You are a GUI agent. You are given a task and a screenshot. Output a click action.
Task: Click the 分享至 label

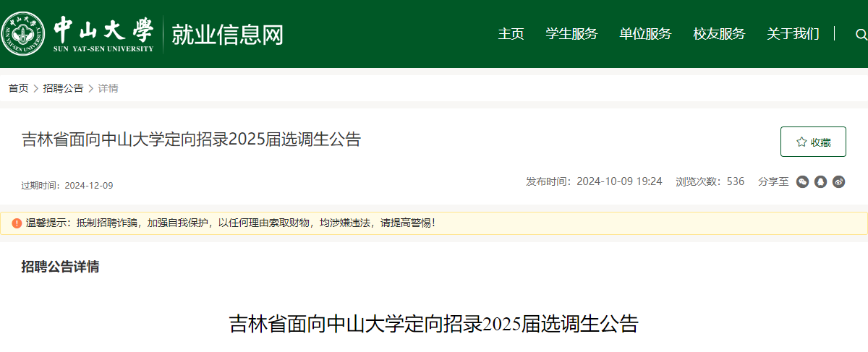click(773, 181)
